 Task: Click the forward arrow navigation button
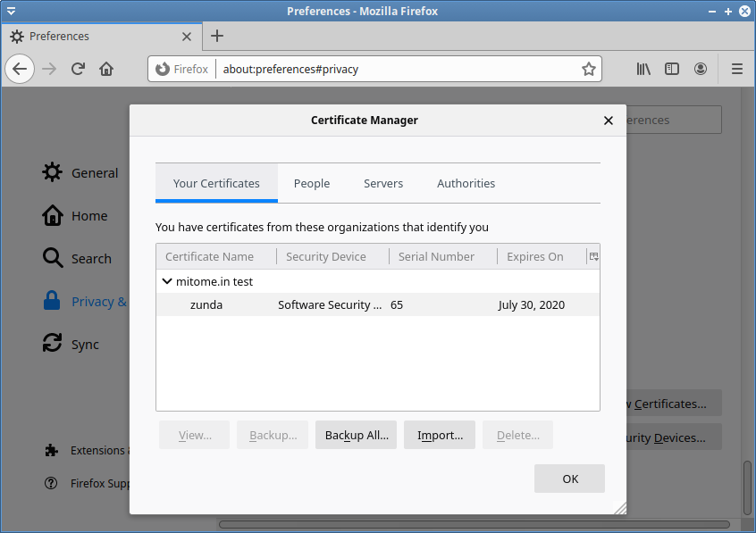pyautogui.click(x=48, y=69)
